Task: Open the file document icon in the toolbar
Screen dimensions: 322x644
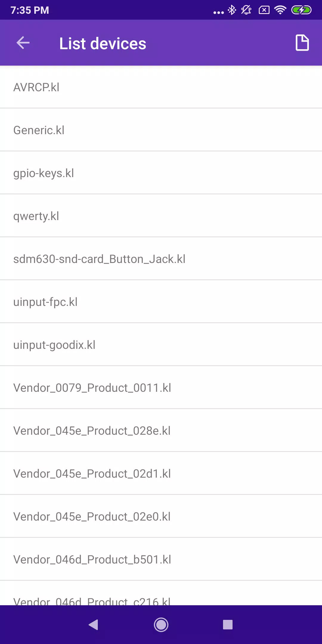Action: tap(302, 43)
